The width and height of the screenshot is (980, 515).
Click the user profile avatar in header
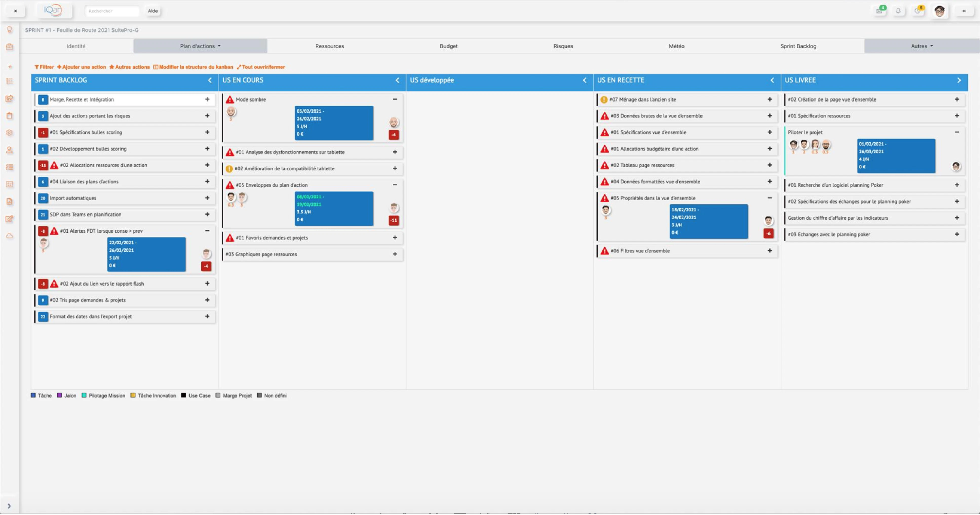[x=940, y=11]
